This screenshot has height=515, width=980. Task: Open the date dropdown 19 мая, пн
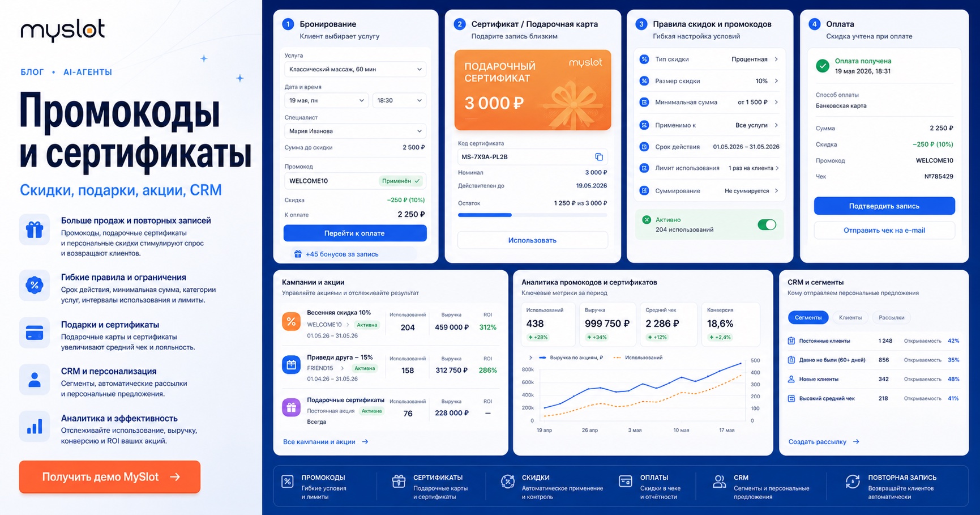point(326,100)
